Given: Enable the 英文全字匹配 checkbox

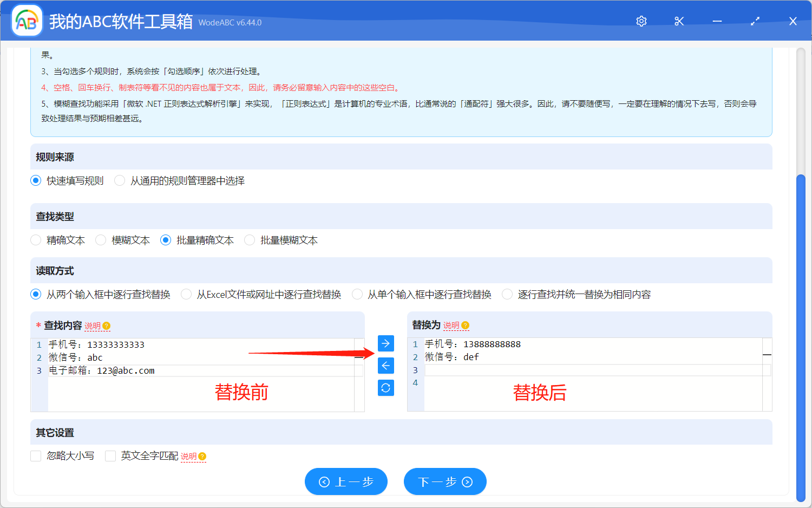Looking at the screenshot, I should [x=110, y=456].
